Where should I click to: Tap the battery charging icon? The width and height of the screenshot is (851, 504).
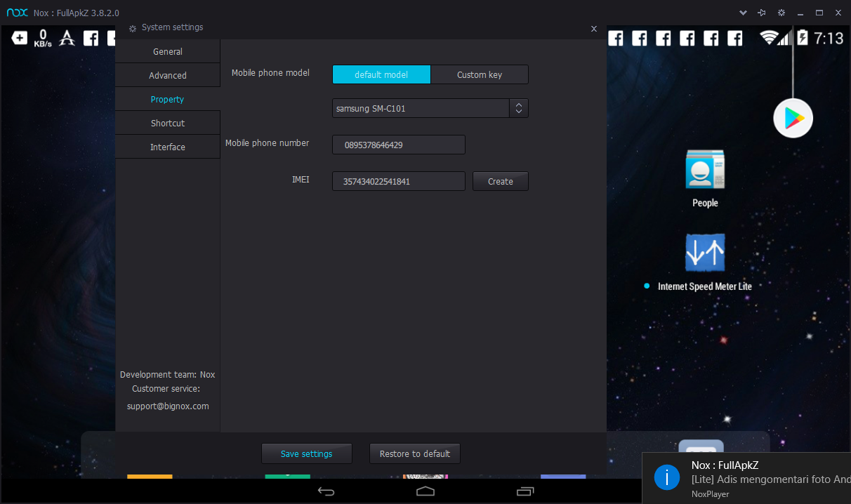click(x=803, y=38)
